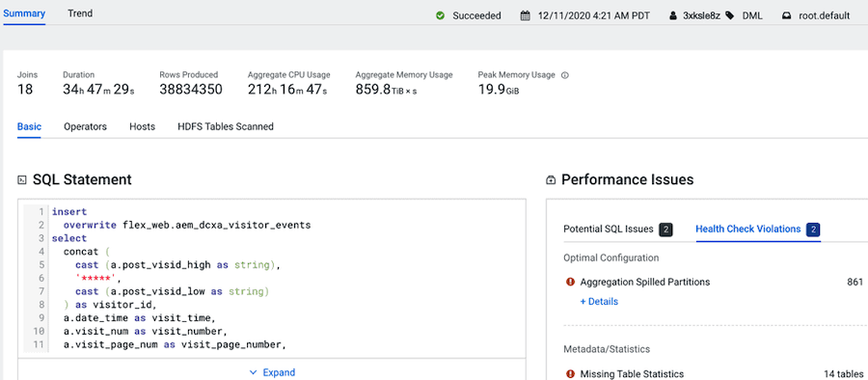The width and height of the screenshot is (868, 380).
Task: Click SQL line 9 a.date_time as visit_time
Action: pos(139,318)
